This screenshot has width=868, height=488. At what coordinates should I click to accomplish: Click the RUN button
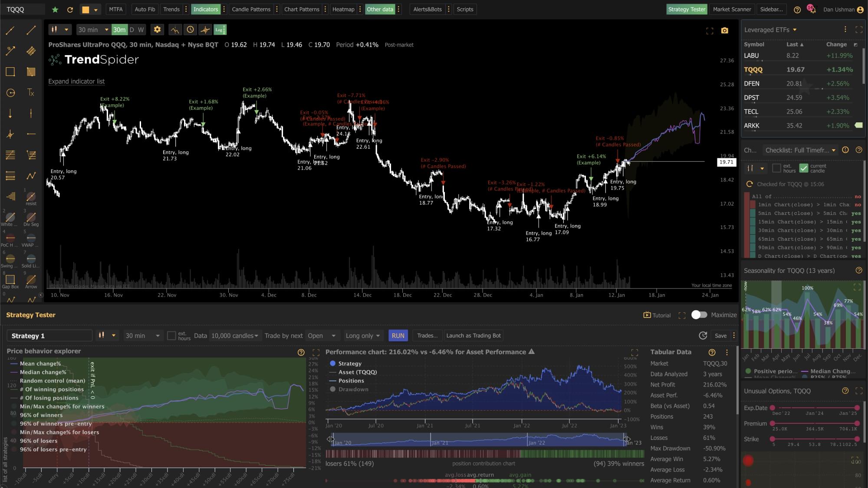398,335
